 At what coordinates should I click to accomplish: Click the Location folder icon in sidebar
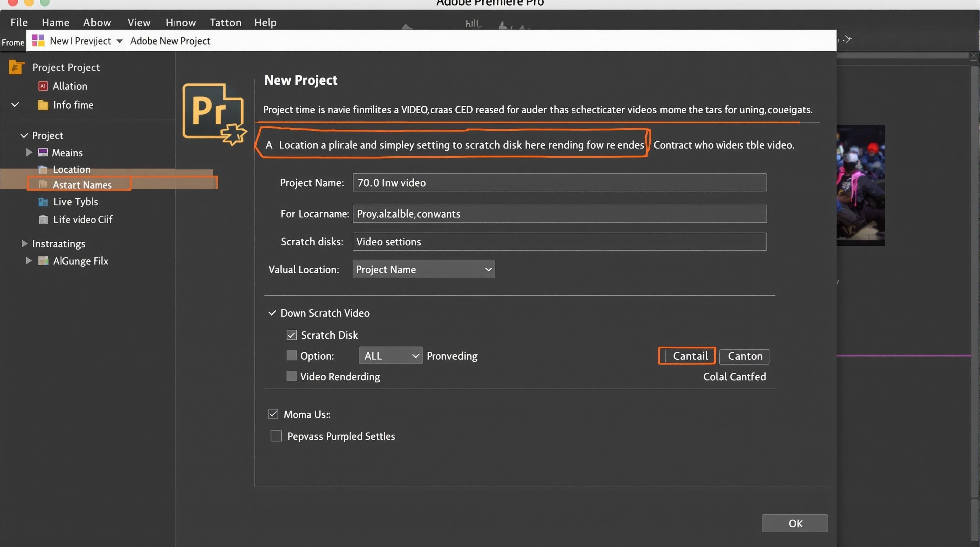(43, 169)
